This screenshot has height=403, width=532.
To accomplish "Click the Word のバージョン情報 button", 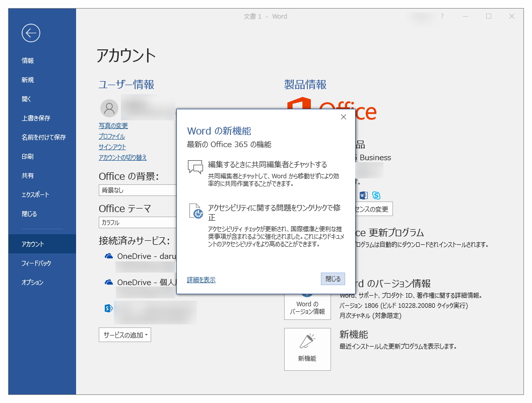I will pos(307,306).
